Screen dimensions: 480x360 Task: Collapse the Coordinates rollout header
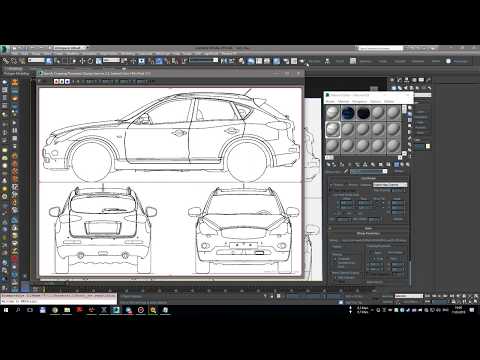point(368,179)
